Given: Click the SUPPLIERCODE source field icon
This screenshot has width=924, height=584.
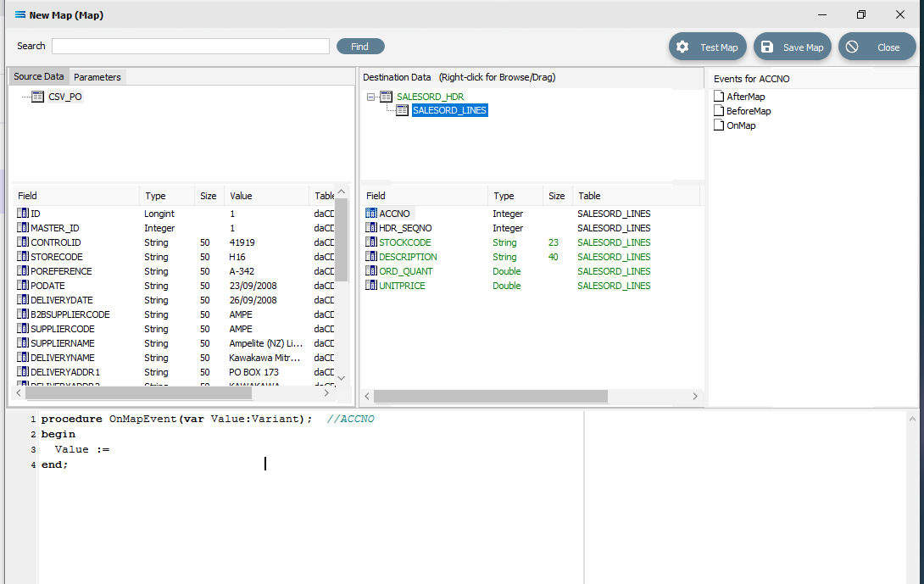Looking at the screenshot, I should click(x=22, y=329).
